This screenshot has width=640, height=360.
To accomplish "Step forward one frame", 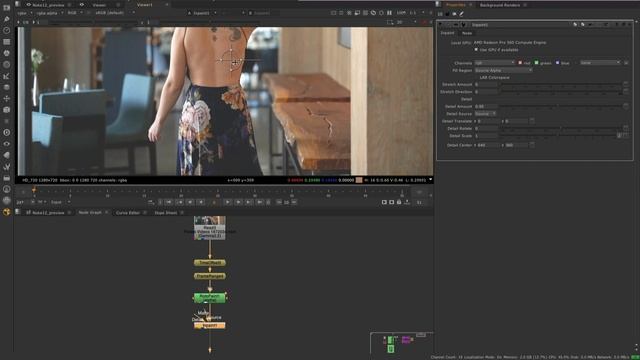I will (238, 202).
